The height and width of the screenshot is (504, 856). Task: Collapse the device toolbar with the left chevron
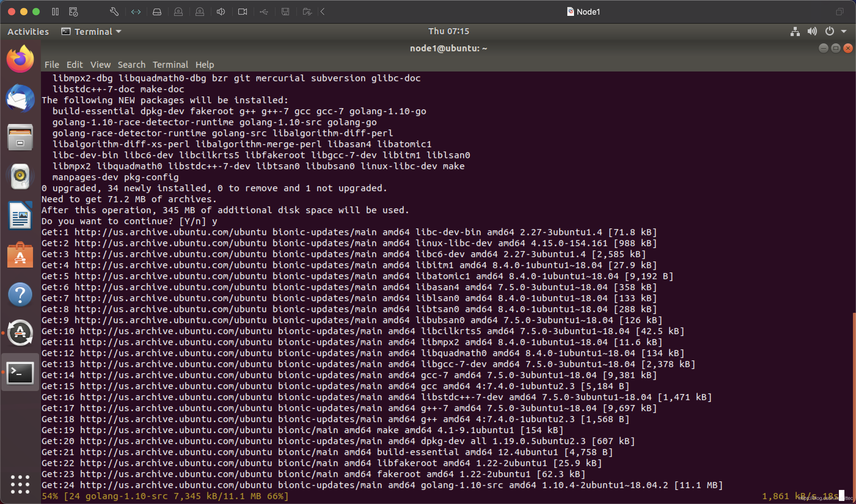[x=323, y=12]
